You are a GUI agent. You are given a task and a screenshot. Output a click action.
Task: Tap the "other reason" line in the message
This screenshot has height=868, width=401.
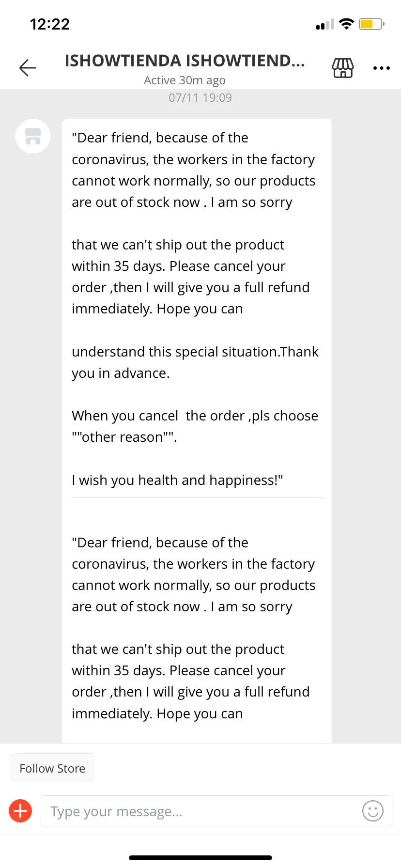124,437
